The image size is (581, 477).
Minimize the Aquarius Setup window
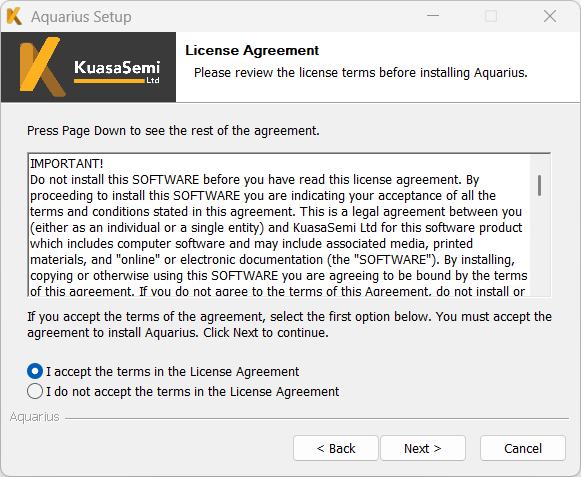(x=433, y=16)
